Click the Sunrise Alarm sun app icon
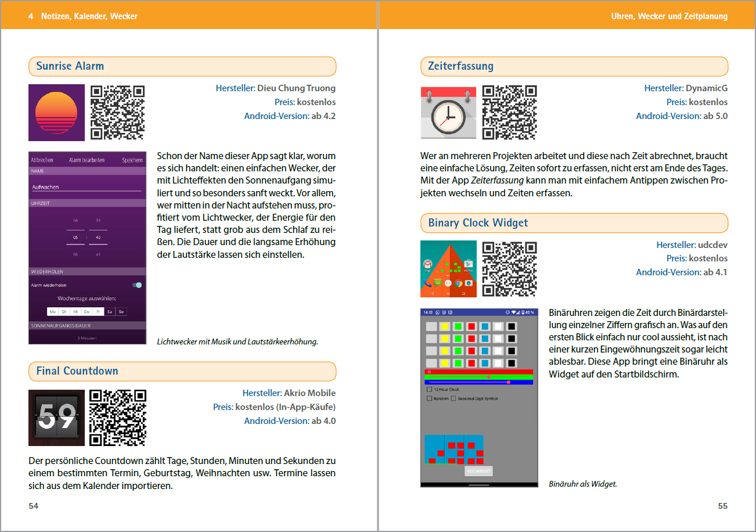Image resolution: width=756 pixels, height=532 pixels. tap(56, 113)
